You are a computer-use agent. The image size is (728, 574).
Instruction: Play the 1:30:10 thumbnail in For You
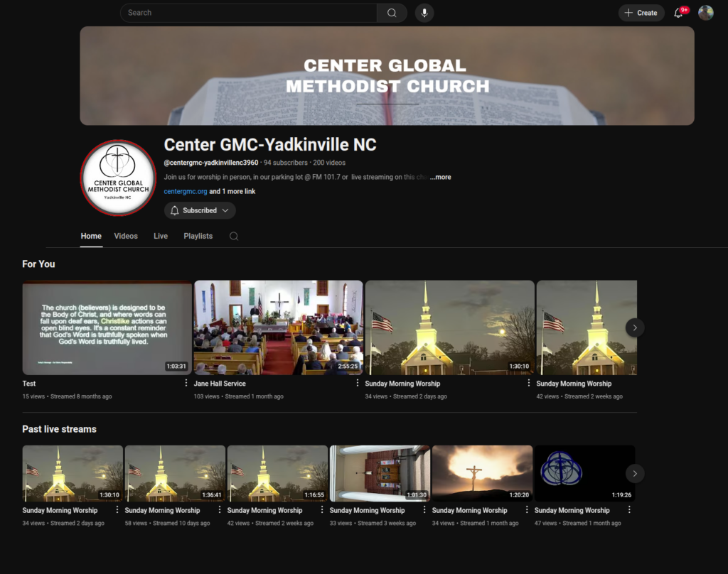coord(449,327)
